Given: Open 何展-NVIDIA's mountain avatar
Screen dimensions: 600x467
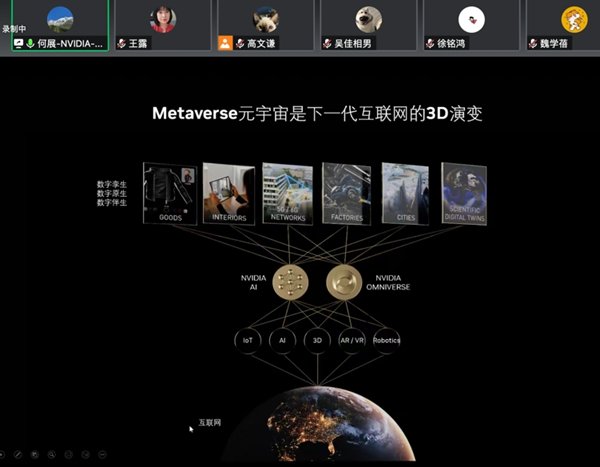Looking at the screenshot, I should coord(60,19).
